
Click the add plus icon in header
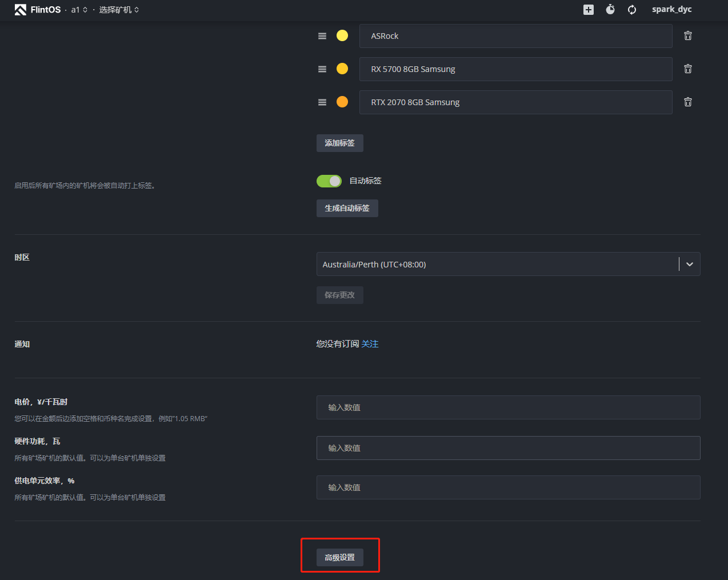tap(589, 10)
